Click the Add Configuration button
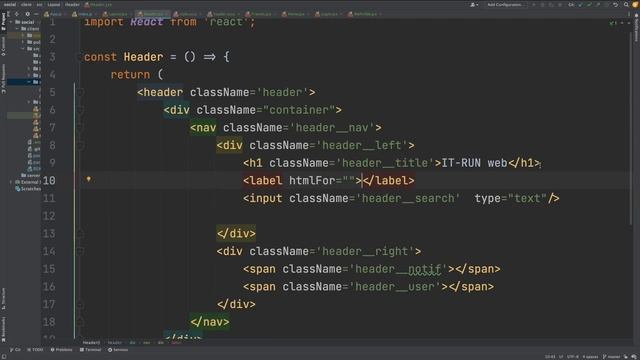Viewport: 640px width, 360px height. click(504, 5)
